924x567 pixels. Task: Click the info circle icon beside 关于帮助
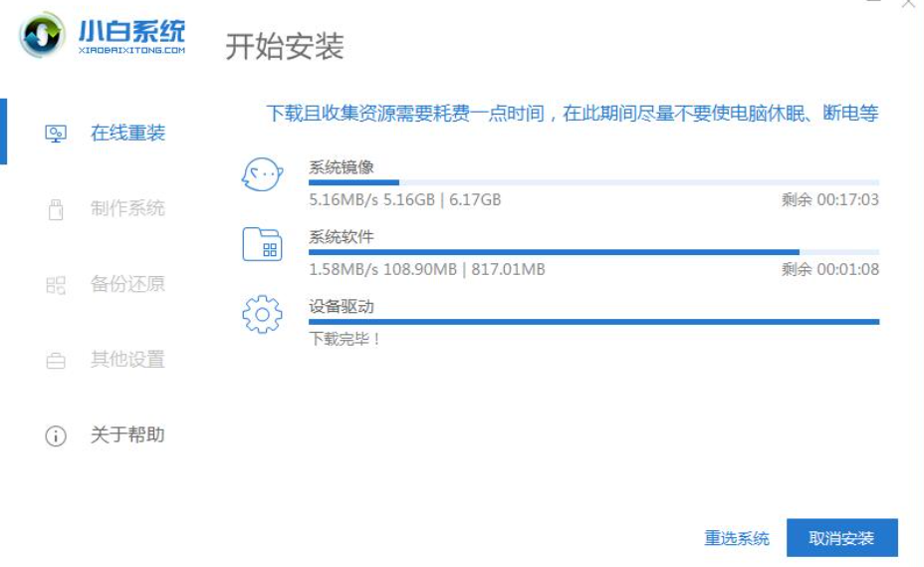click(56, 436)
